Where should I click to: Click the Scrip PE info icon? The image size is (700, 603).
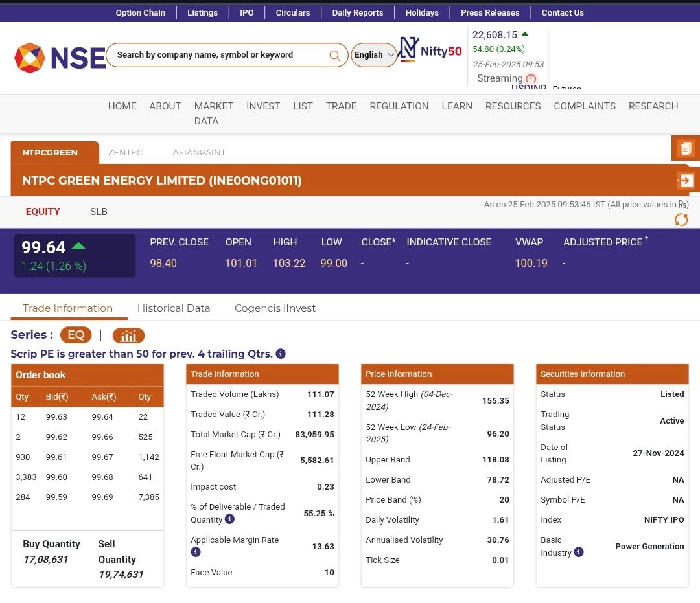pos(281,354)
